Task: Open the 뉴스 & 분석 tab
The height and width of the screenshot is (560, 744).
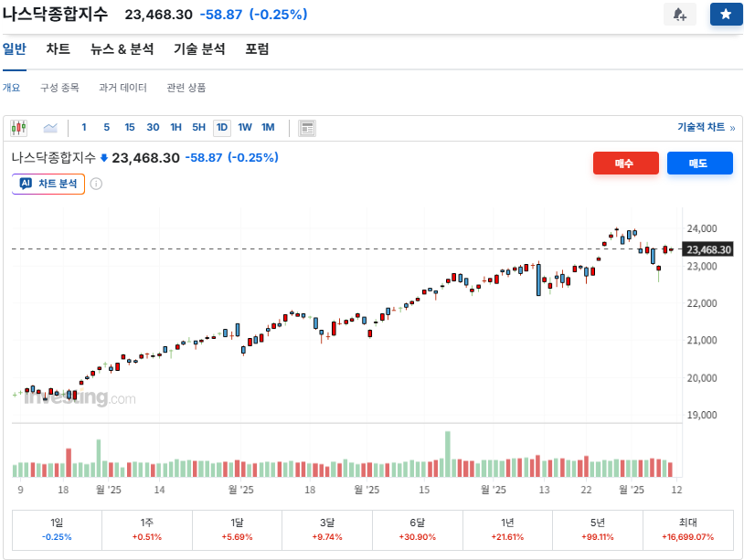Action: click(122, 48)
